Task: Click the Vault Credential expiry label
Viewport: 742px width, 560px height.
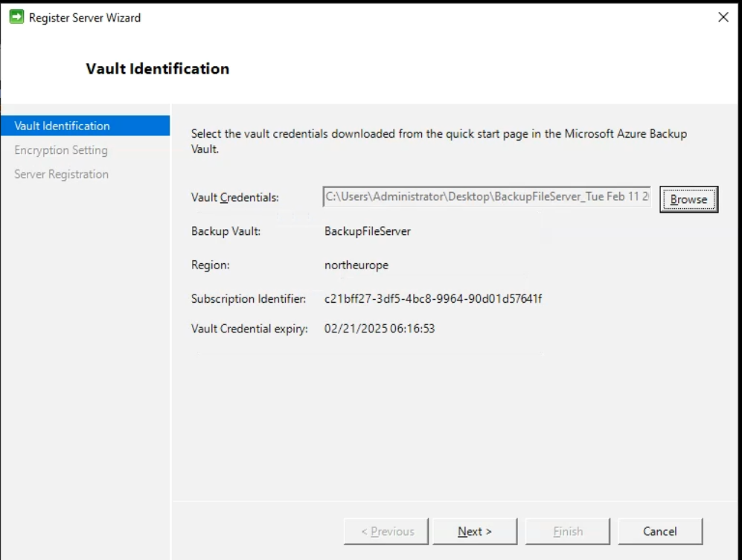Action: click(x=249, y=329)
